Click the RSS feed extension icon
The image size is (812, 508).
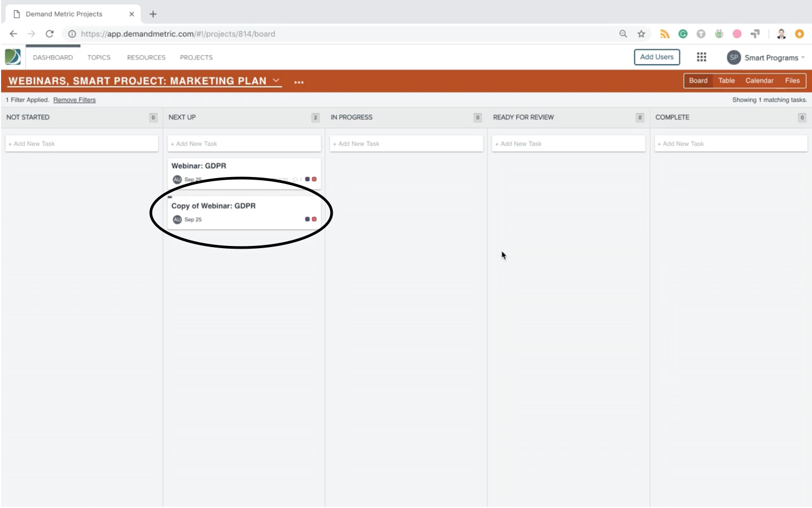click(x=665, y=34)
